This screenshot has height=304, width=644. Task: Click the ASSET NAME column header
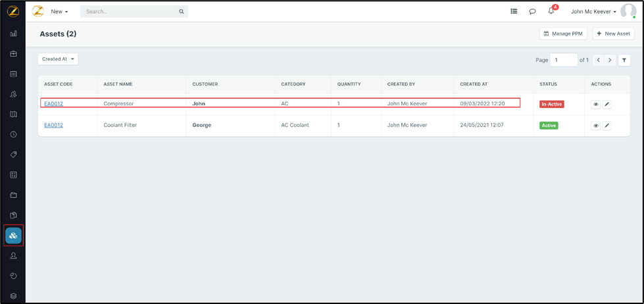118,84
